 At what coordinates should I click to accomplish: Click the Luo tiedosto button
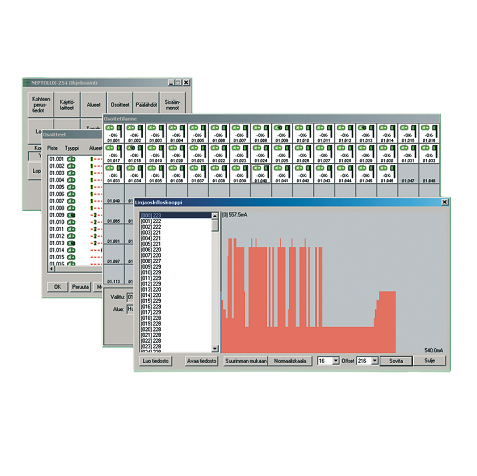point(156,361)
